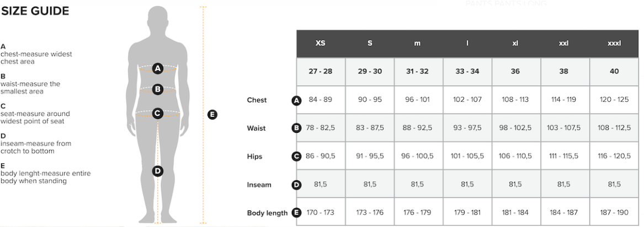Click the D badge next to Inseam row
644x227 pixels.
point(296,185)
